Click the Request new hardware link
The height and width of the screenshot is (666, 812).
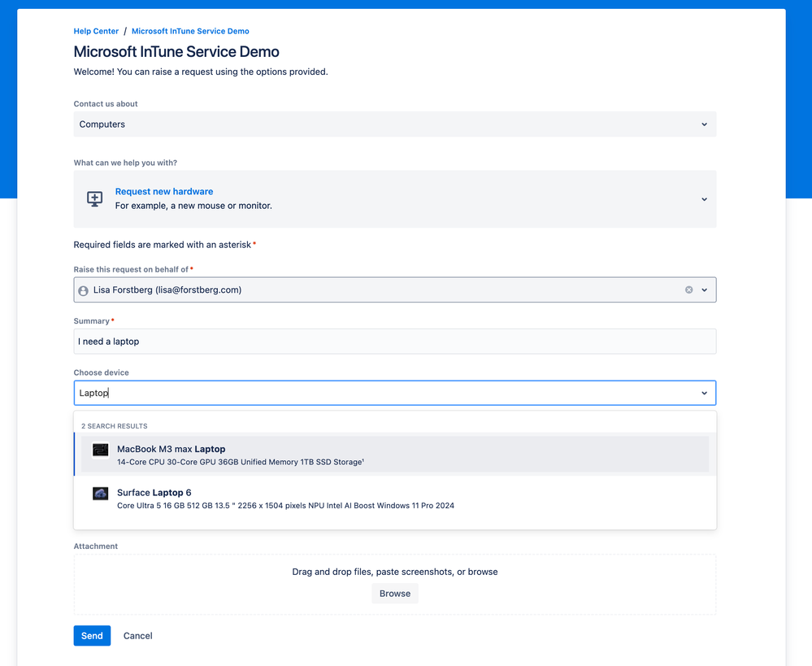(164, 190)
